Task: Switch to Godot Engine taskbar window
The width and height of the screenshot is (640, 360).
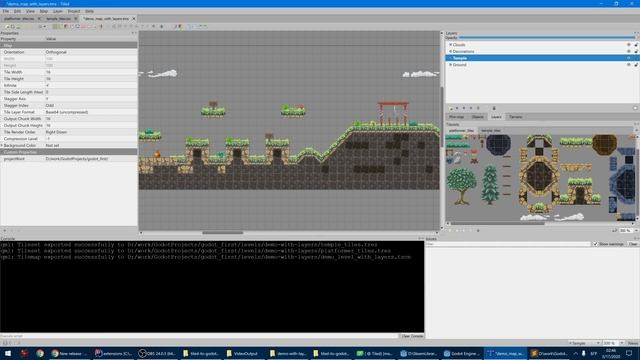Action: [462, 353]
